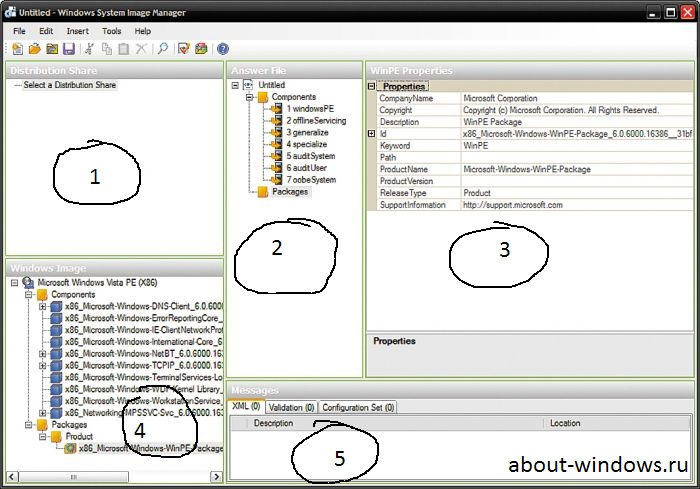Select the International-Core component
This screenshot has width=700, height=489.
tap(143, 342)
